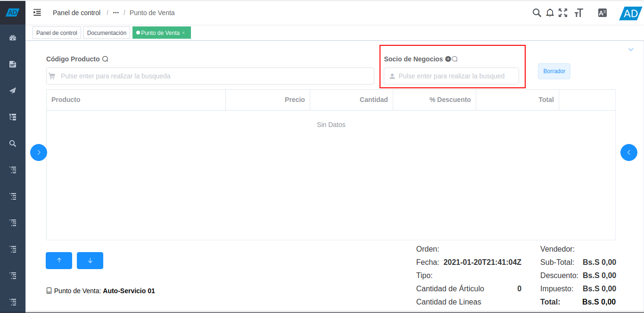The height and width of the screenshot is (313, 644).
Task: Add new Socio de Negocios with plus icon
Action: point(448,59)
